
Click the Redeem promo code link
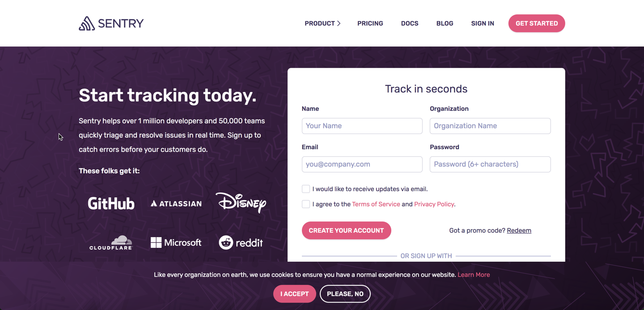[x=519, y=230]
